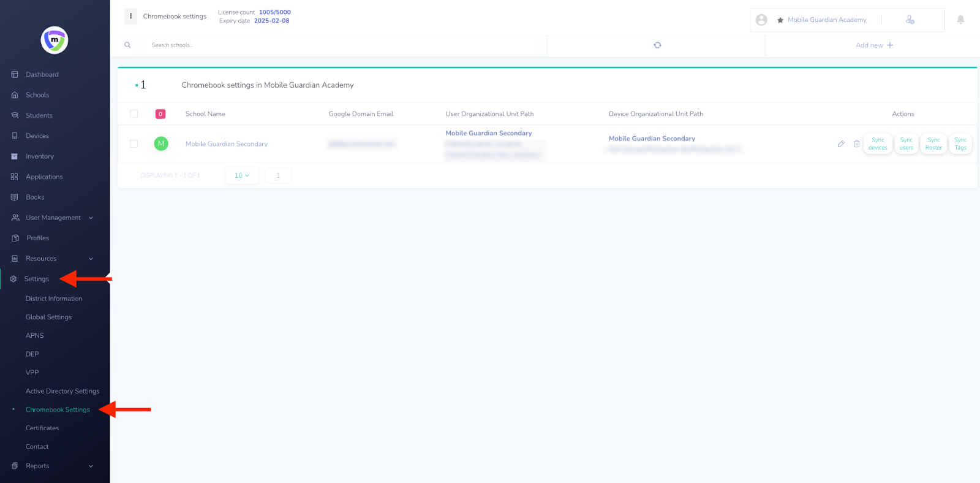Click the user switch icon in header
The height and width of the screenshot is (483, 980).
910,20
